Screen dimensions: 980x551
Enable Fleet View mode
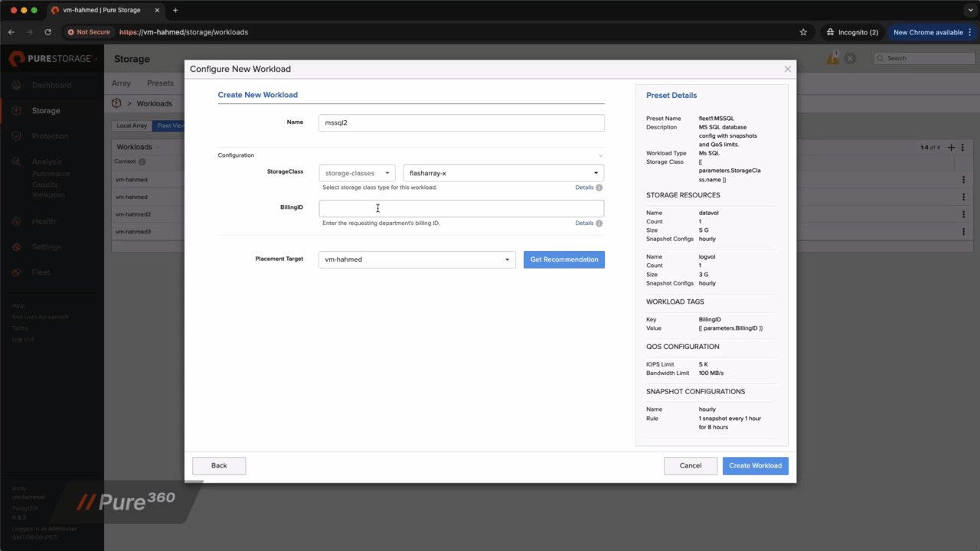tap(170, 125)
